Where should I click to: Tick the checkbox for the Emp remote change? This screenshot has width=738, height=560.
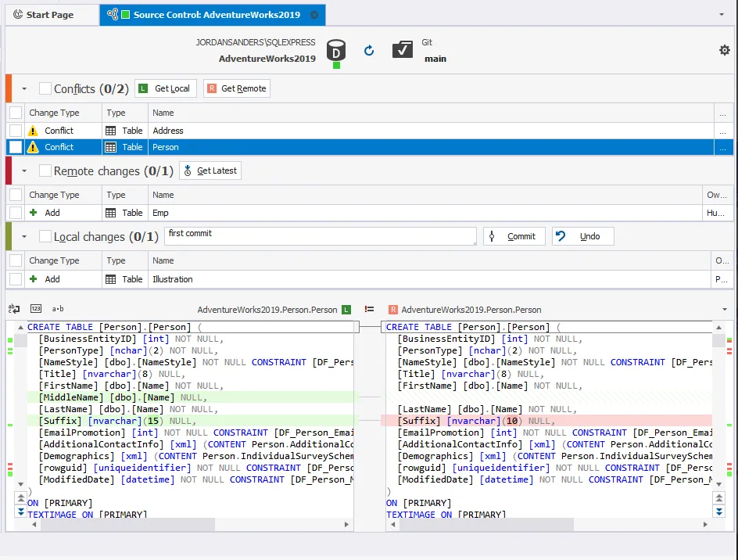(x=16, y=213)
